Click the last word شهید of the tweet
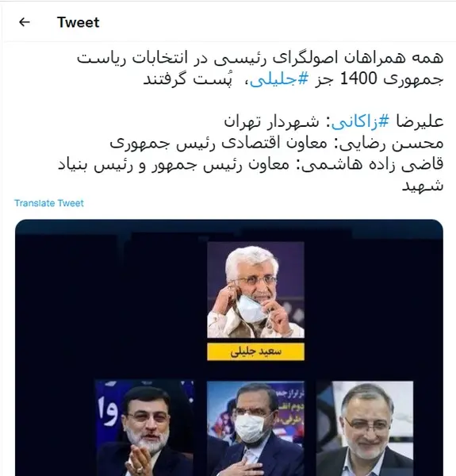Screen dimensions: 456x476 [x=423, y=186]
